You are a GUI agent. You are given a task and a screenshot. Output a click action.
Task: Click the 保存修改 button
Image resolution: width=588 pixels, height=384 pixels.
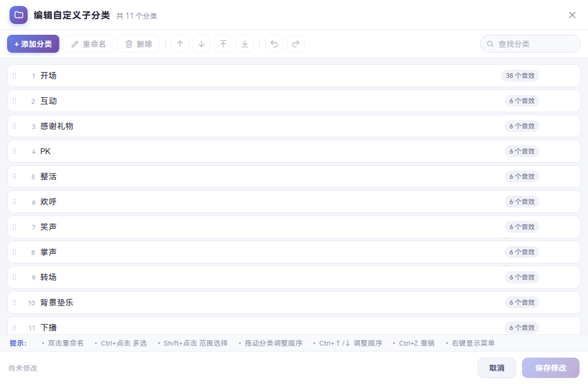click(x=551, y=368)
